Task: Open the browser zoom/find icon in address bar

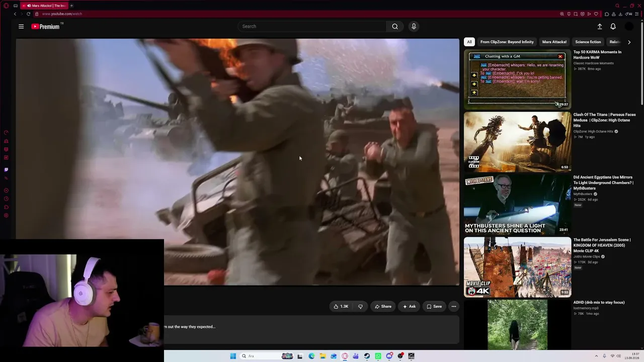Action: [562, 14]
